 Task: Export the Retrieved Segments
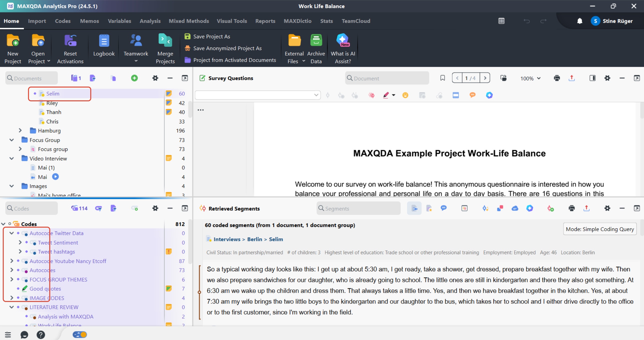click(586, 208)
